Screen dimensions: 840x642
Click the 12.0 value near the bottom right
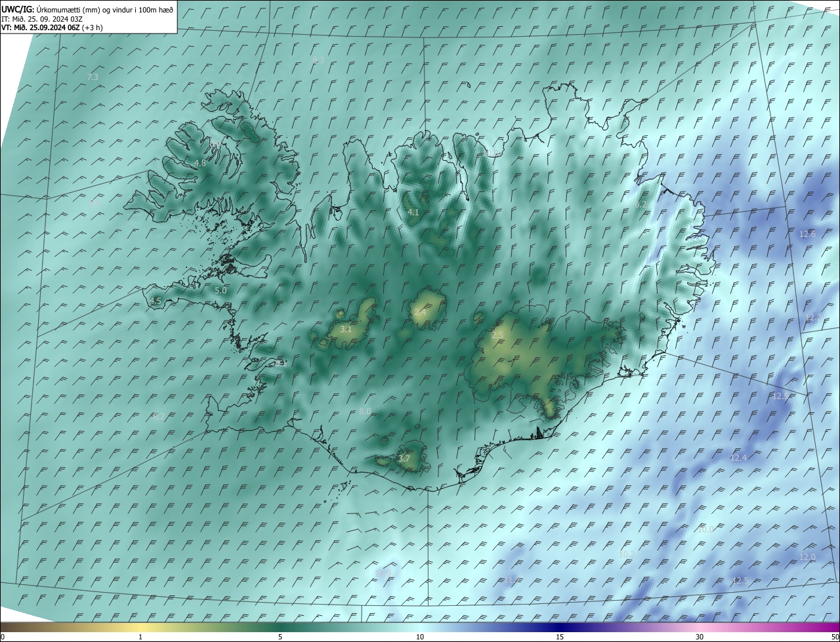coord(807,557)
